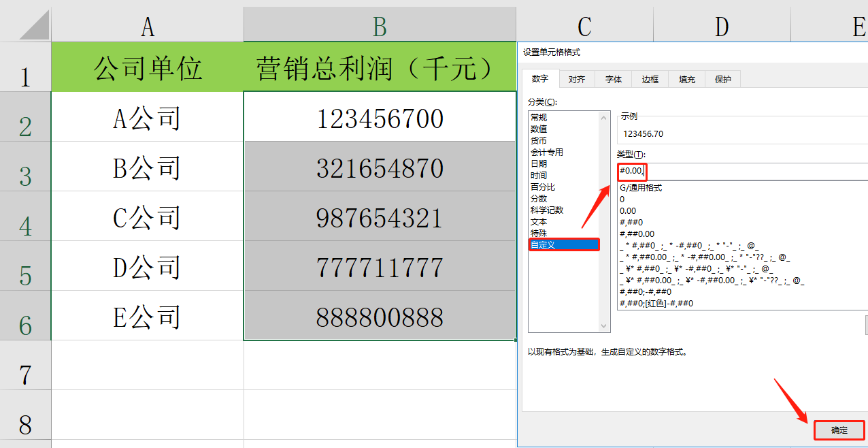Select row 6 header
This screenshot has width=868, height=448.
[25, 315]
